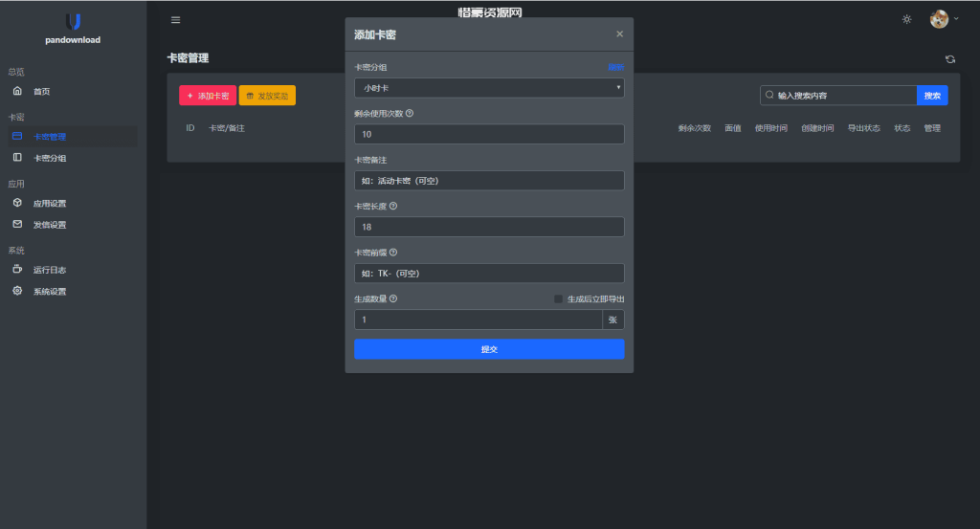This screenshot has width=980, height=529.
Task: Click the 卡密备注 input field
Action: 489,181
